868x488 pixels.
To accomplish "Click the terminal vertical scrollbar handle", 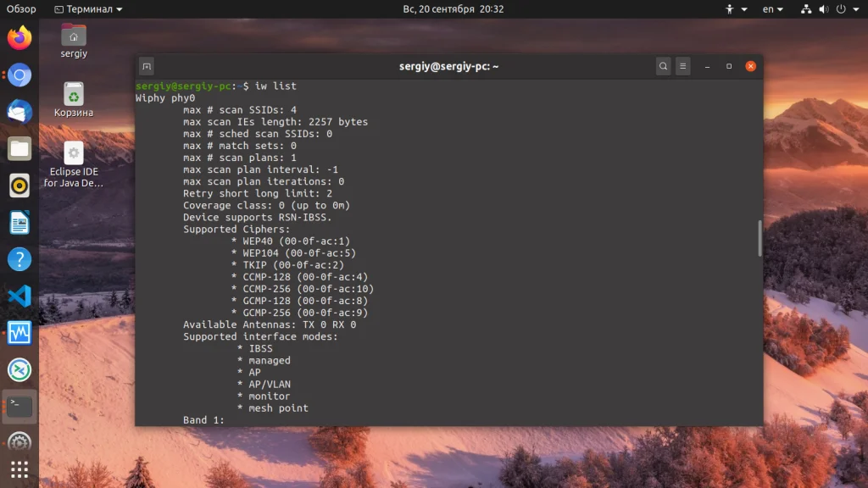I will [x=759, y=238].
